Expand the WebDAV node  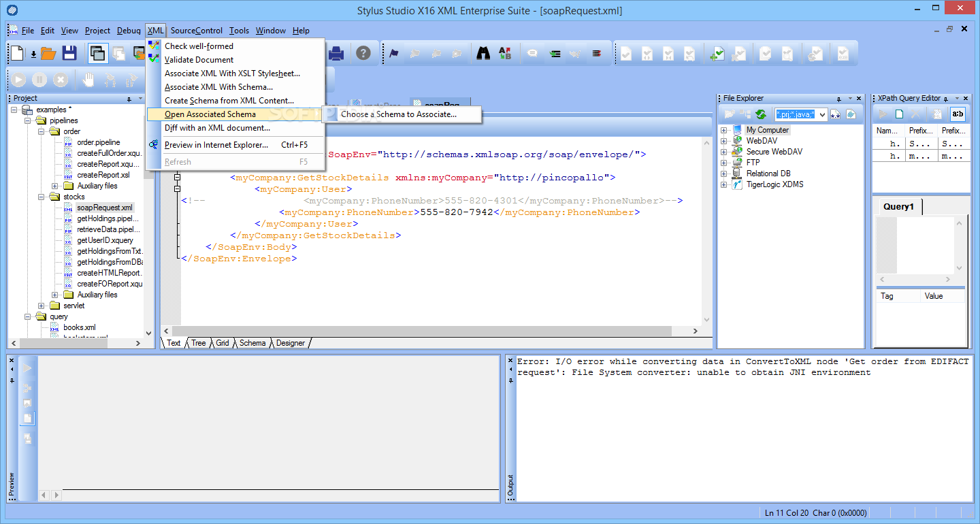pos(724,141)
